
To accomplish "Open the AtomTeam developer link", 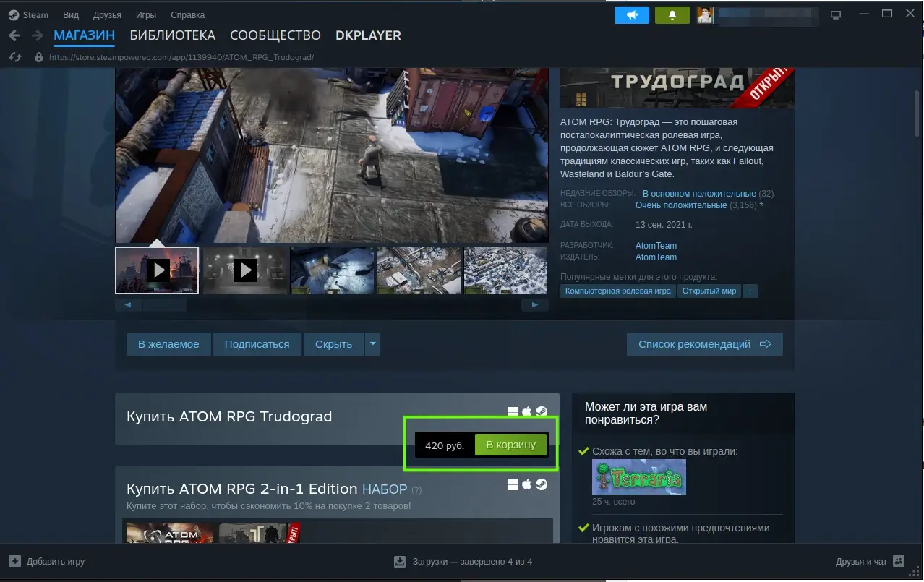I will pyautogui.click(x=656, y=246).
